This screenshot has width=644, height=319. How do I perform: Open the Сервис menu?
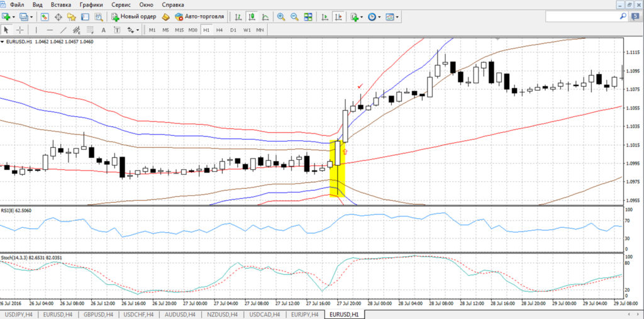(120, 5)
